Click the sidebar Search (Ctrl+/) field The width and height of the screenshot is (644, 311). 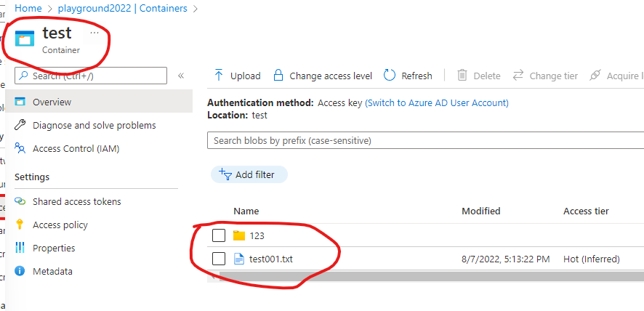[91, 76]
